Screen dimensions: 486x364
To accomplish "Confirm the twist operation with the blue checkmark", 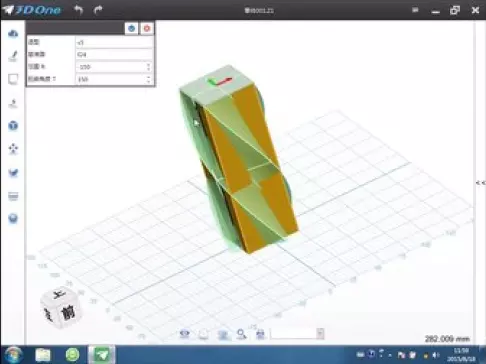I will point(132,29).
